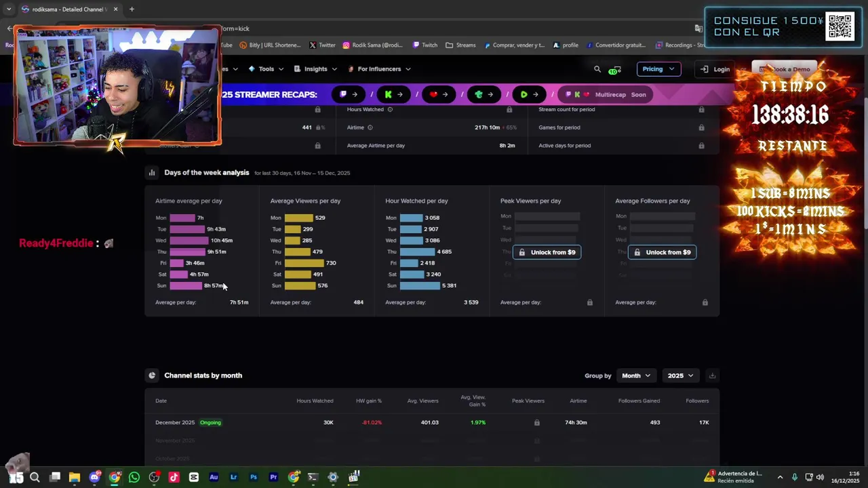
Task: Open the green Trovo recap pill
Action: click(x=484, y=94)
